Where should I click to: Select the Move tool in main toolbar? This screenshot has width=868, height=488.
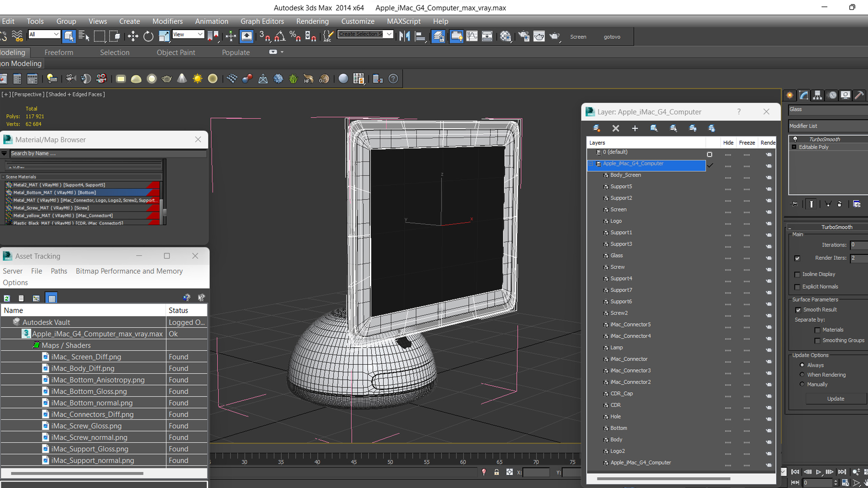132,37
